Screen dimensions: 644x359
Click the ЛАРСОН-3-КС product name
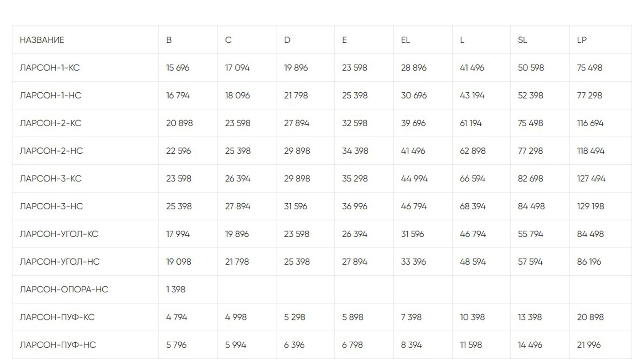coord(51,179)
